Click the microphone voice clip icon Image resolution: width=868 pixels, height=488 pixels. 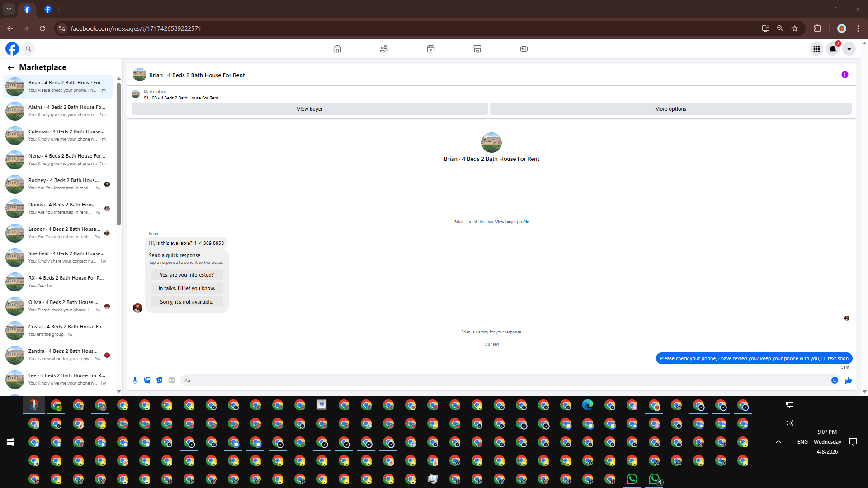pos(135,380)
